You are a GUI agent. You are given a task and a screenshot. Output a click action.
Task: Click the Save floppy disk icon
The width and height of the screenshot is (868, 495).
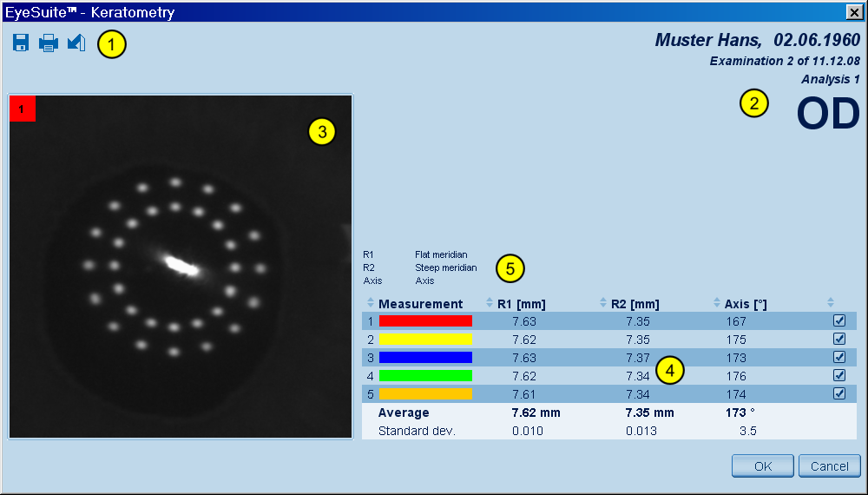(x=21, y=43)
